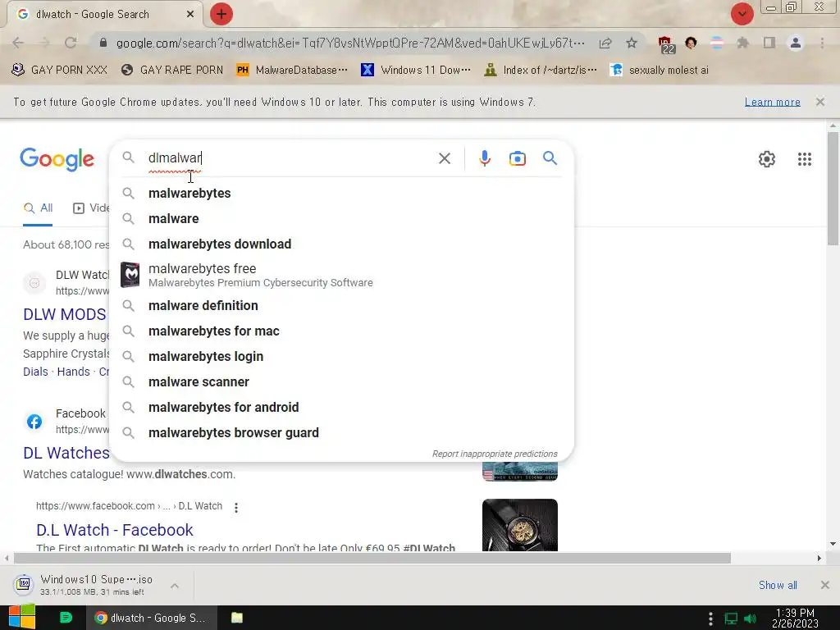840x630 pixels.
Task: Start voice search with the microphone
Action: (485, 158)
